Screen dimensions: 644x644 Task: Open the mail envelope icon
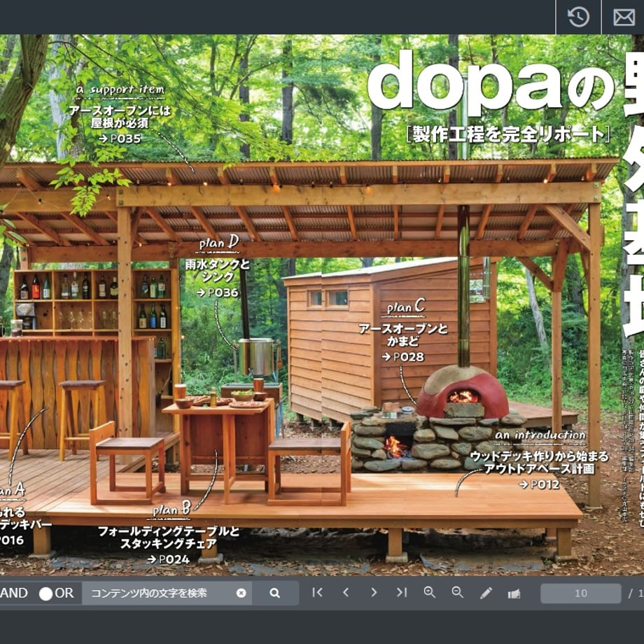click(624, 17)
